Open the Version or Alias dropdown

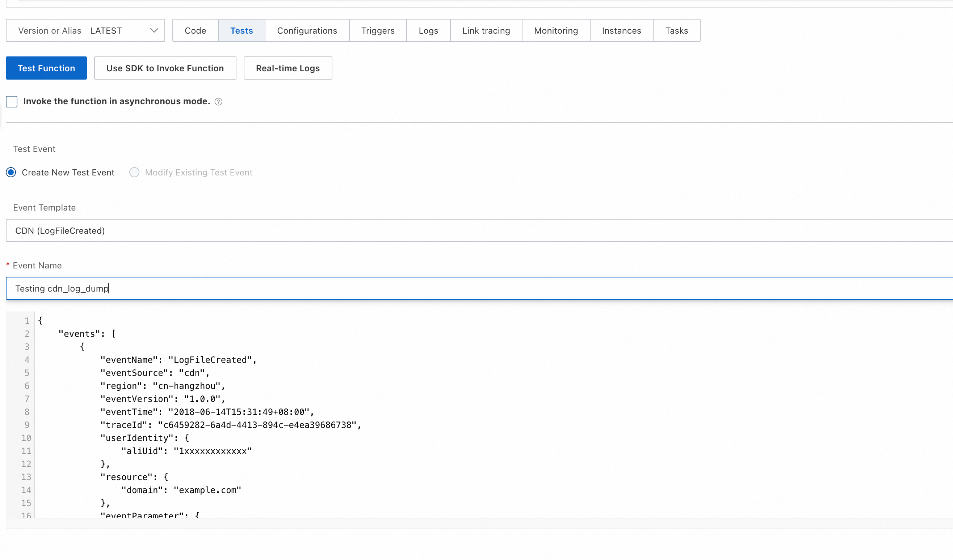85,31
